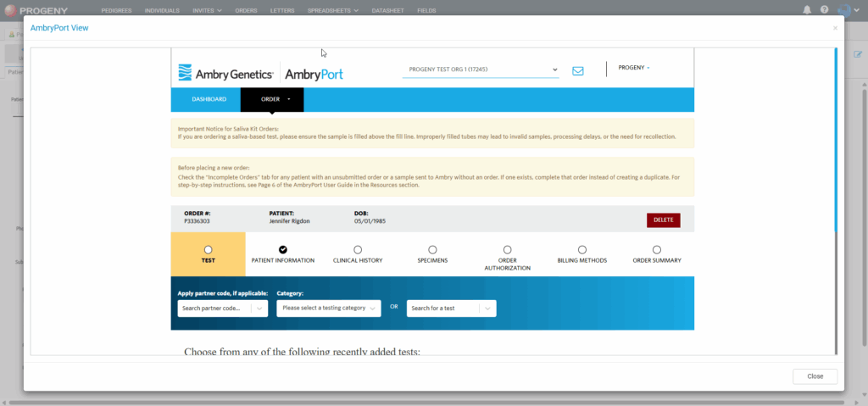Click the edit icon right of the dialog
Viewport: 868px width, 406px height.
[x=858, y=54]
